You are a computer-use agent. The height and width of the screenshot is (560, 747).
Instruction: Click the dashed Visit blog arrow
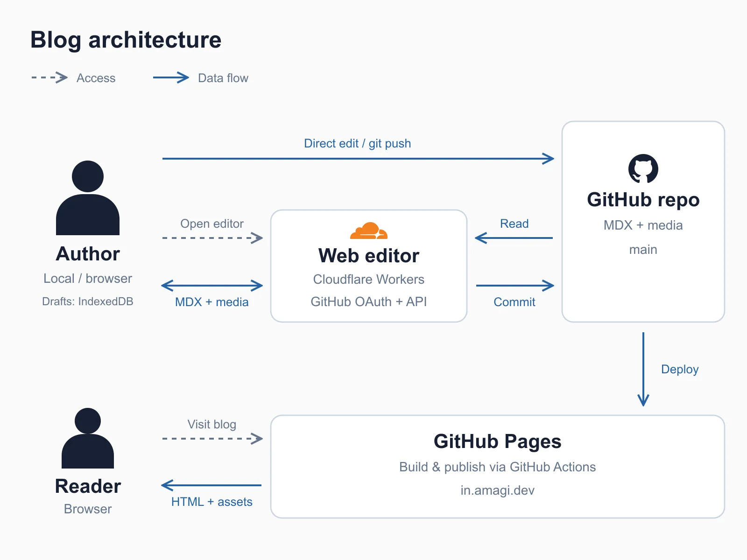click(x=212, y=439)
